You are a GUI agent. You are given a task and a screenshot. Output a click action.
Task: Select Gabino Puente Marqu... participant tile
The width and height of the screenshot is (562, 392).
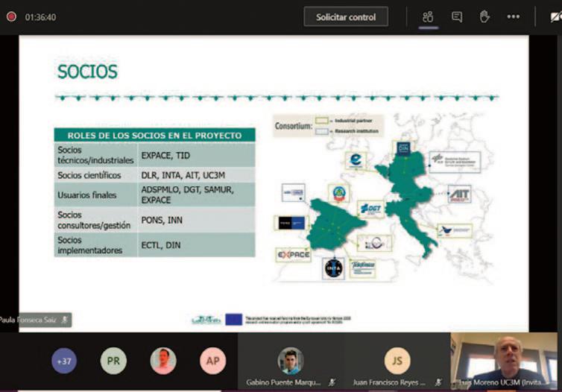click(291, 361)
